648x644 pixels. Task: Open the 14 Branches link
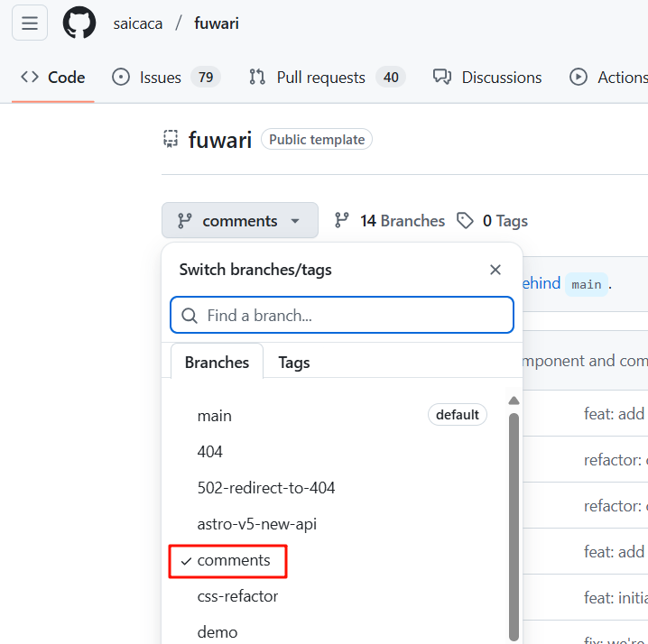[402, 221]
